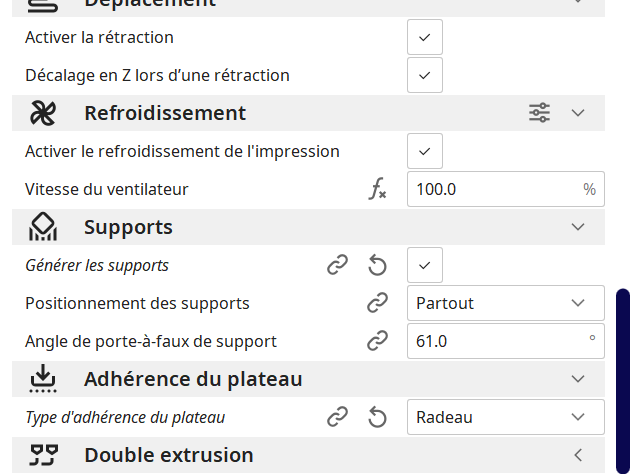Screen dimensions: 639x474
Task: Expand the Double extrusion section
Action: click(x=577, y=455)
